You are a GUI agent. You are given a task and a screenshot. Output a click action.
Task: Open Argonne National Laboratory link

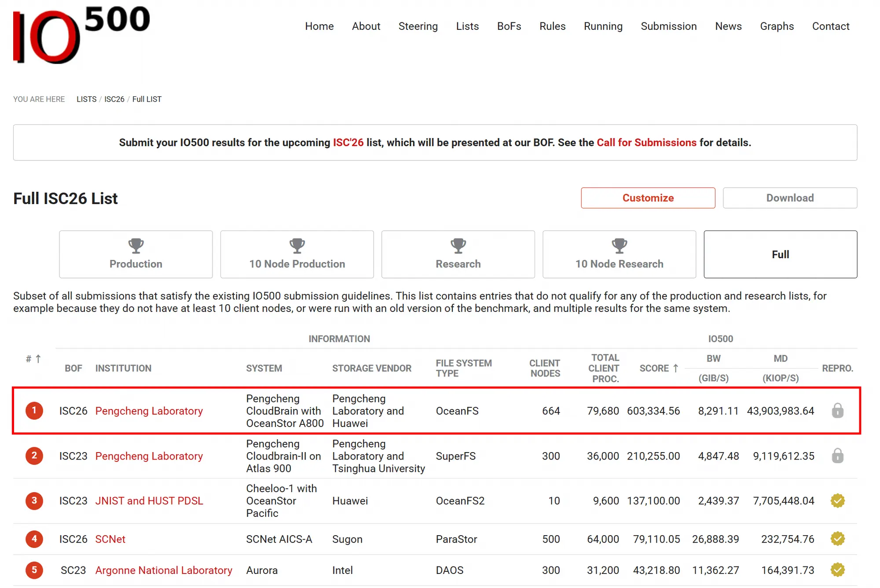tap(164, 570)
